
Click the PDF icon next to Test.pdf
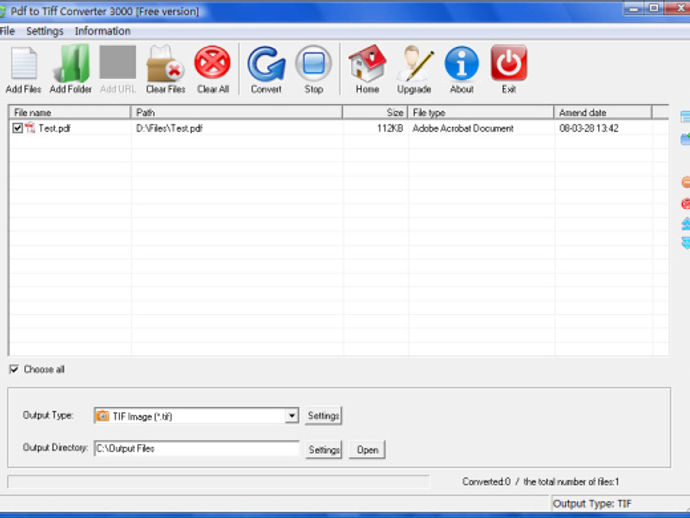[x=30, y=128]
